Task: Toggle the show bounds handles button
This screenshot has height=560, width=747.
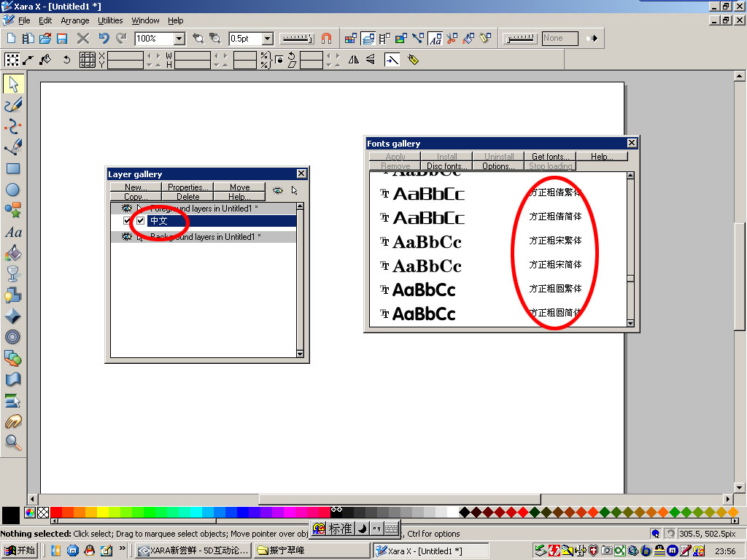Action: (x=12, y=60)
